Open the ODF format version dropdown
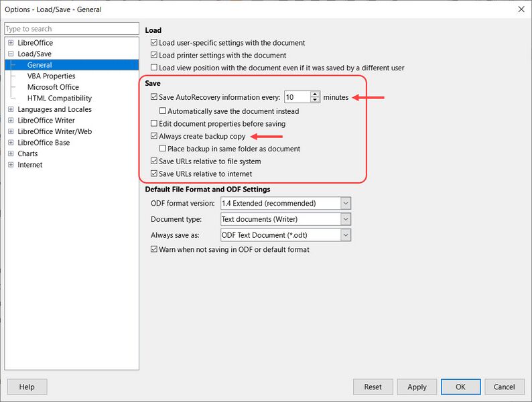532x402 pixels. coord(345,203)
